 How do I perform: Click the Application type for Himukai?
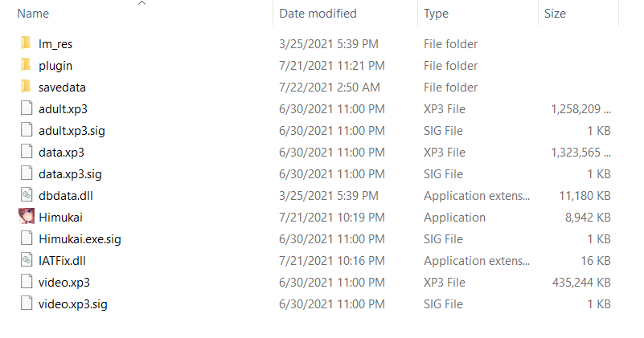click(454, 217)
